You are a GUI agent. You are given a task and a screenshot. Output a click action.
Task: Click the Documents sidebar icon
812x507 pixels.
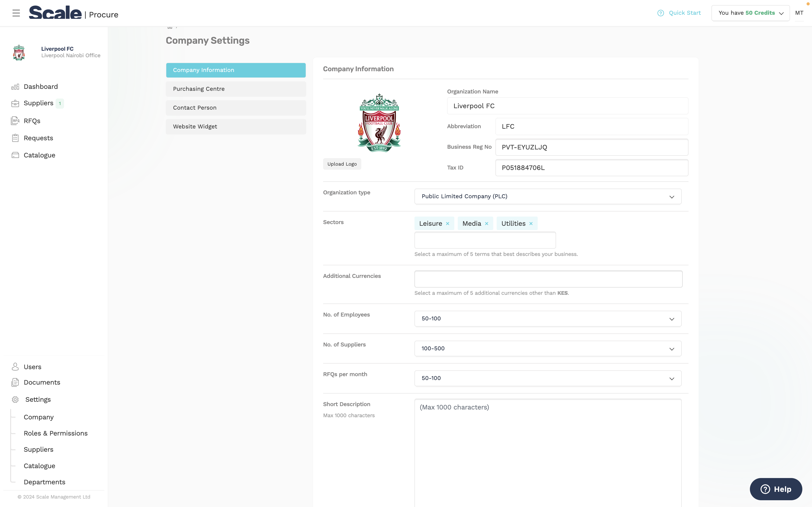15,382
